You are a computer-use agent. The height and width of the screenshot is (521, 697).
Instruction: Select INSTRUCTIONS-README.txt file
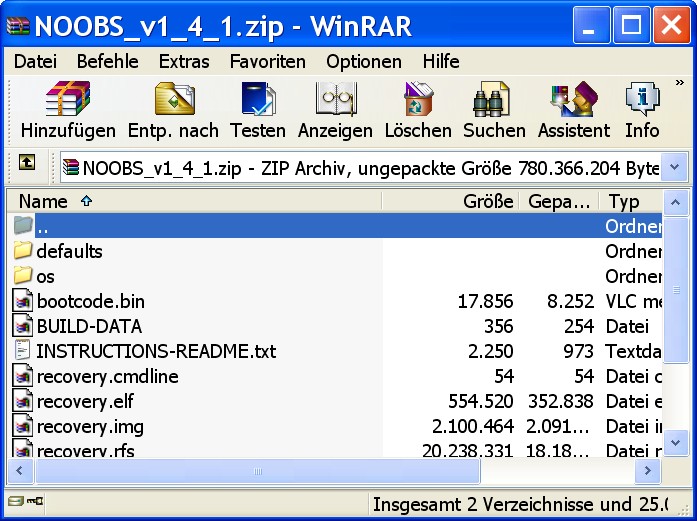click(155, 351)
